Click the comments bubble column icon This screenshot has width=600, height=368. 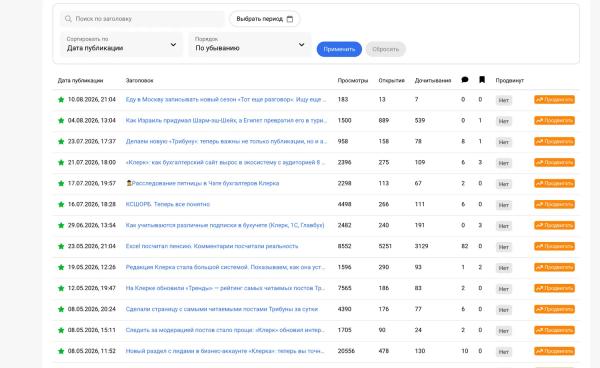[465, 80]
